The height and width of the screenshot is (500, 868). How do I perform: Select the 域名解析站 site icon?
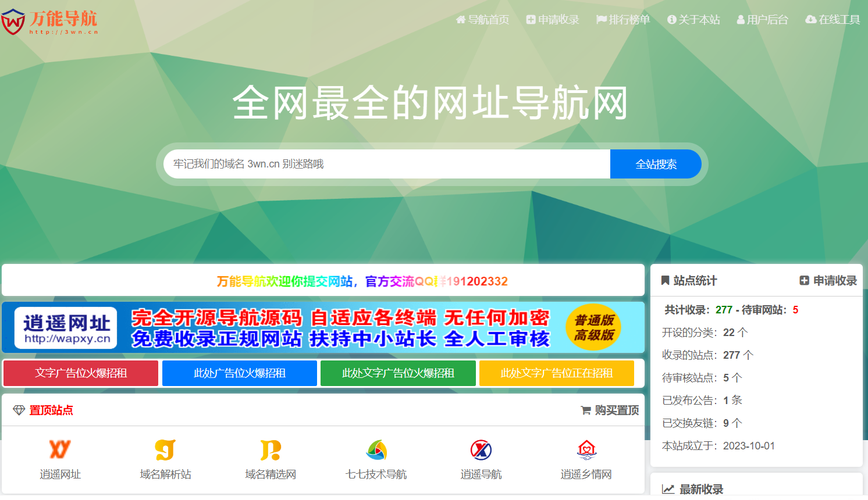point(165,449)
